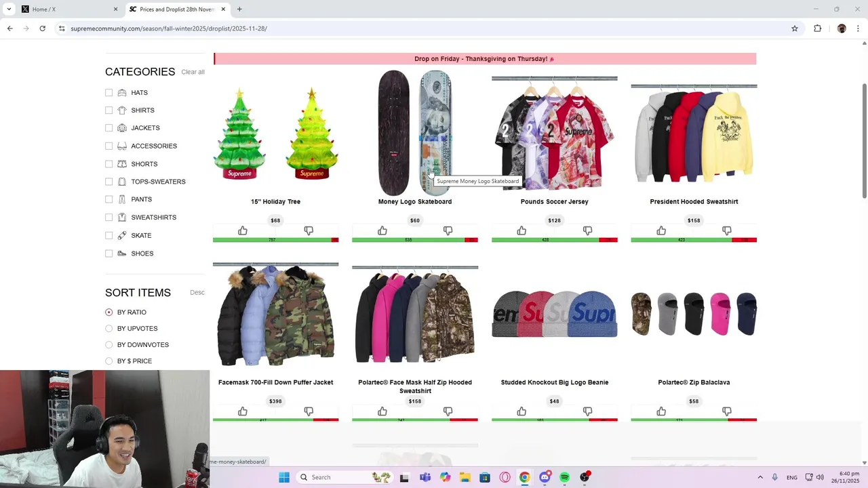868x488 pixels.
Task: Downvote the 15" Holiday Tree
Action: [309, 231]
